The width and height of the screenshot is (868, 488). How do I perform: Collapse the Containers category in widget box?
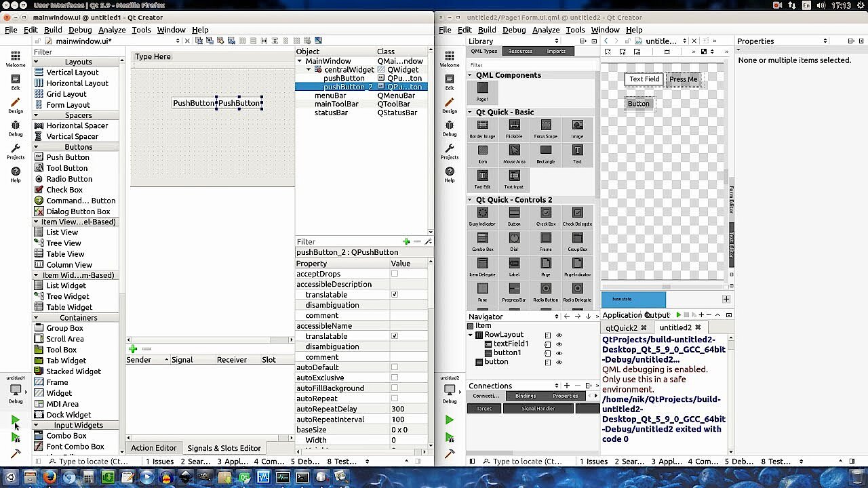pos(36,318)
